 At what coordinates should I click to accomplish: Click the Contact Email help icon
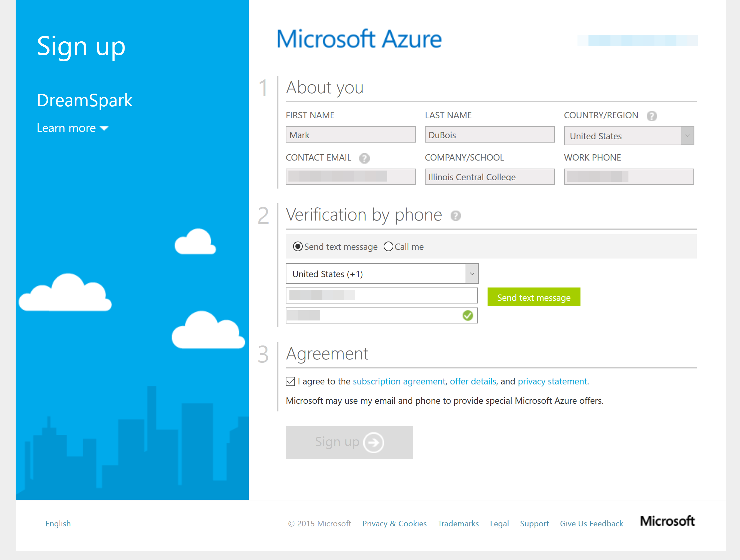364,158
